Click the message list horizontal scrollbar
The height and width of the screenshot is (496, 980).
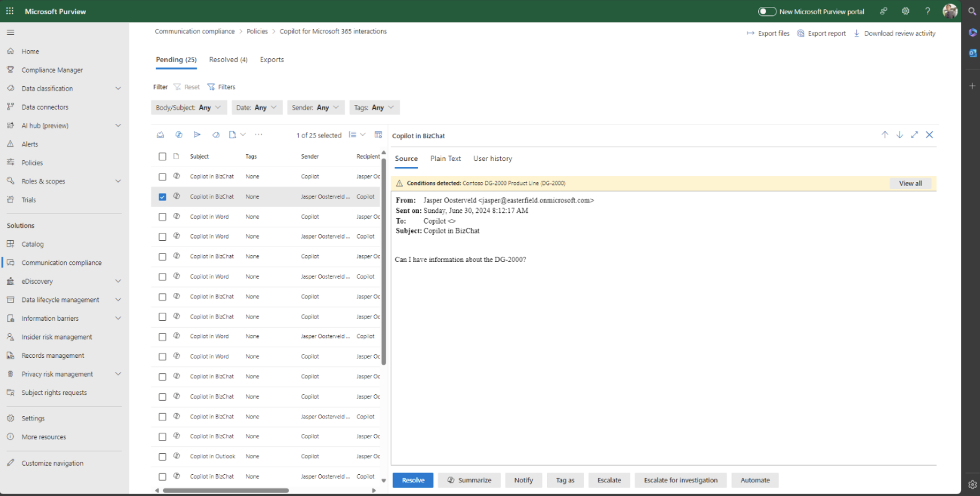point(226,490)
